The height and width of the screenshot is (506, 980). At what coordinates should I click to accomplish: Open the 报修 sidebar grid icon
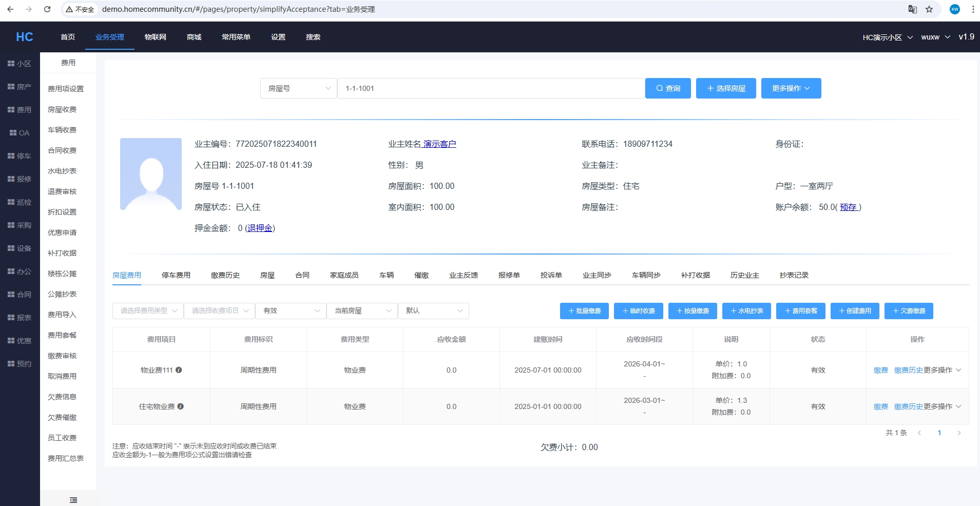pyautogui.click(x=11, y=179)
